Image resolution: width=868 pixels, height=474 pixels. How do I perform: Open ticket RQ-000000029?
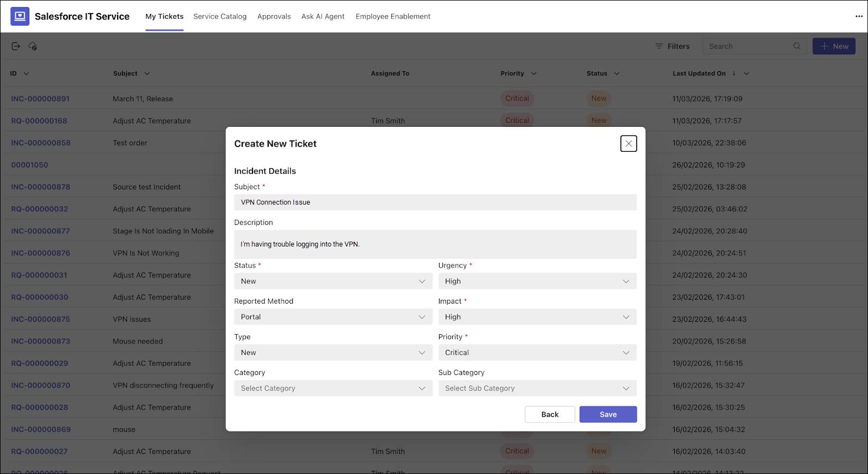click(x=39, y=363)
